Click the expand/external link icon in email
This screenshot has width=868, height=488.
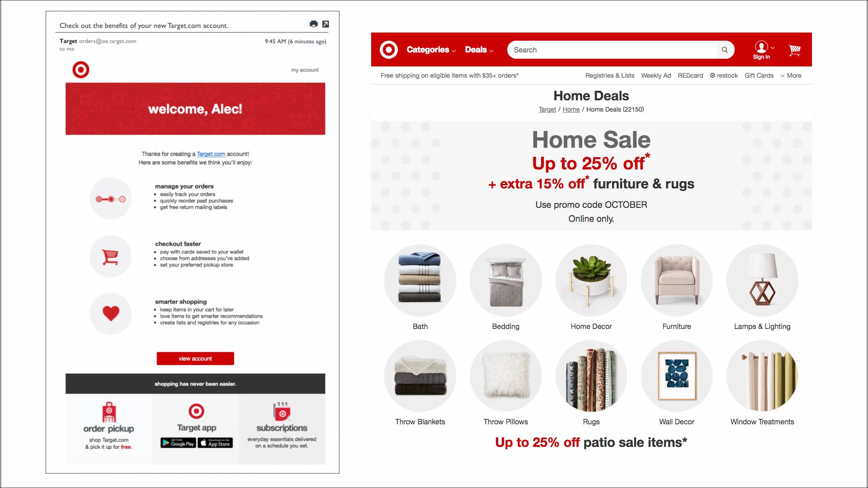(325, 24)
